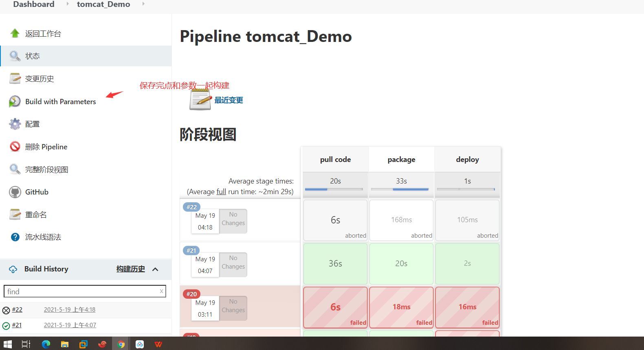Click the 变更历史 notepad icon
Viewport: 644px width, 350px height.
[x=15, y=79]
